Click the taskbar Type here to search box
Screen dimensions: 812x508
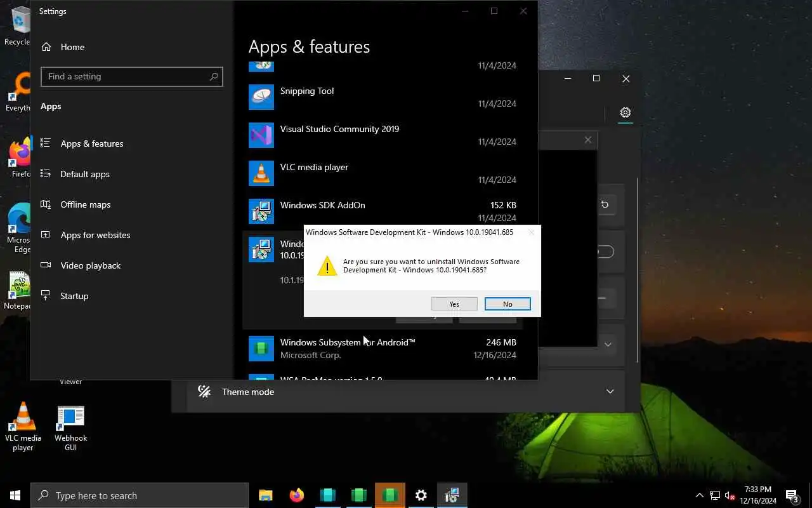point(140,495)
